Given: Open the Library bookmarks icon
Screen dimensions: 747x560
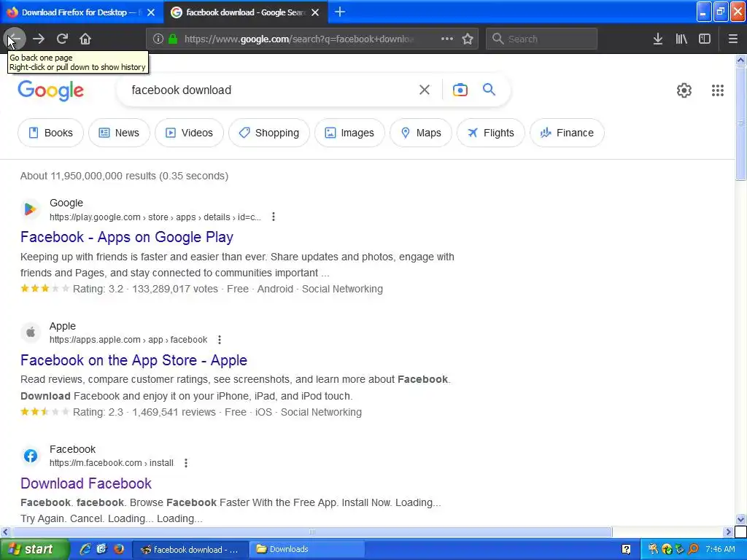Looking at the screenshot, I should coord(681,39).
